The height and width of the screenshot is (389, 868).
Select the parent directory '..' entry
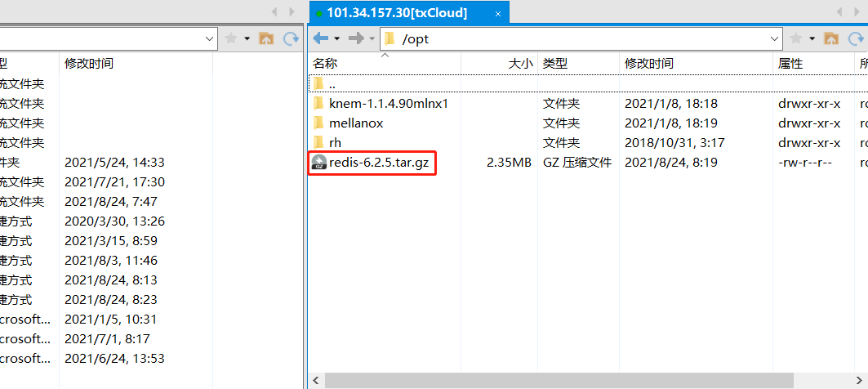click(x=332, y=84)
